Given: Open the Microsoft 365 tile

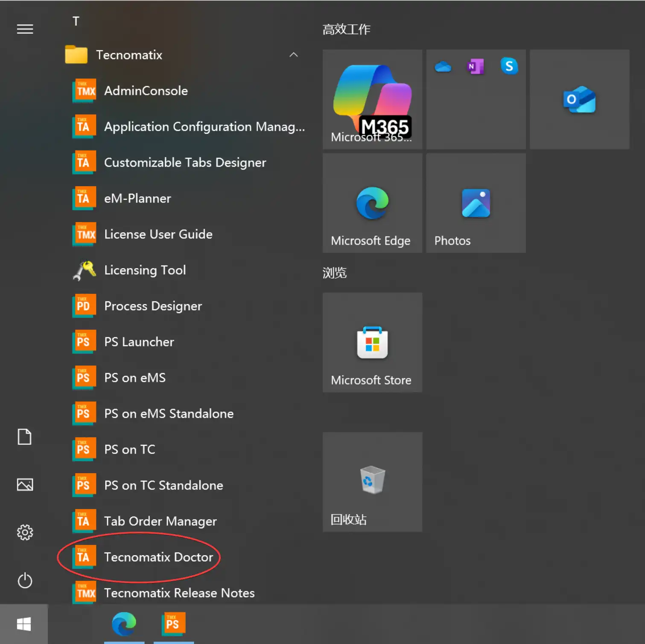Looking at the screenshot, I should coord(372,99).
